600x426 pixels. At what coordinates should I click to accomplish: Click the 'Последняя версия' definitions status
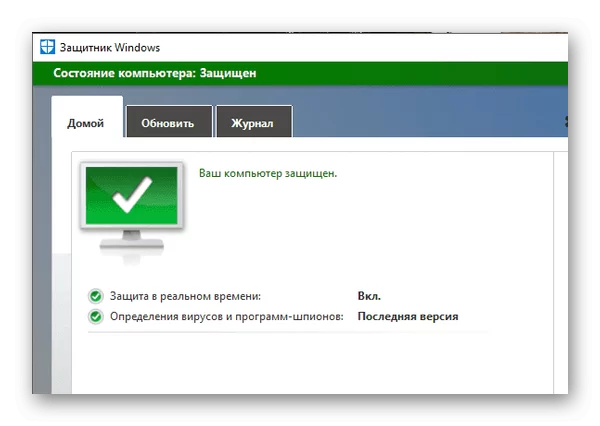pos(408,317)
